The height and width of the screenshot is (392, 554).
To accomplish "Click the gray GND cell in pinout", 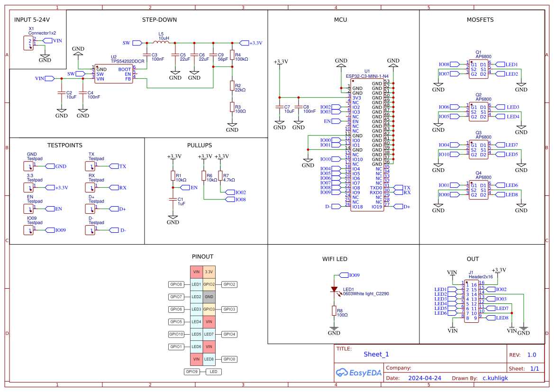I will click(x=209, y=297).
